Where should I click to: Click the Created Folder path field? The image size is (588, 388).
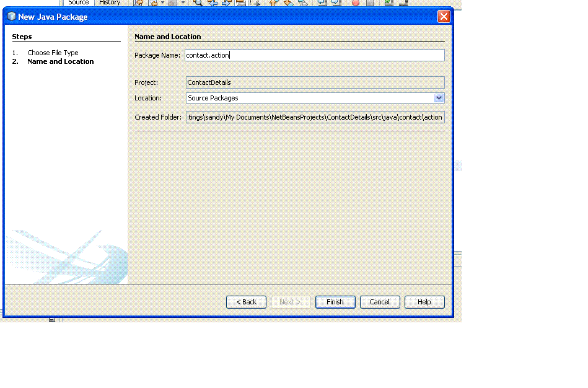coord(315,117)
